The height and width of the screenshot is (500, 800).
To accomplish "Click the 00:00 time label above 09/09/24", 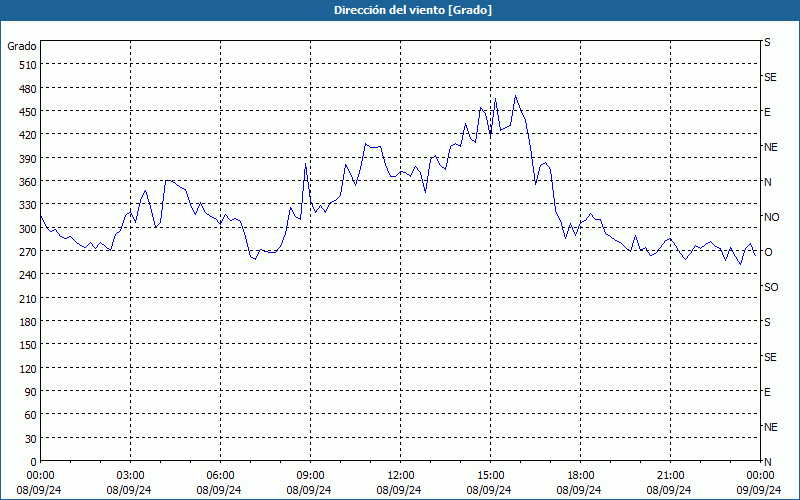I will (760, 476).
